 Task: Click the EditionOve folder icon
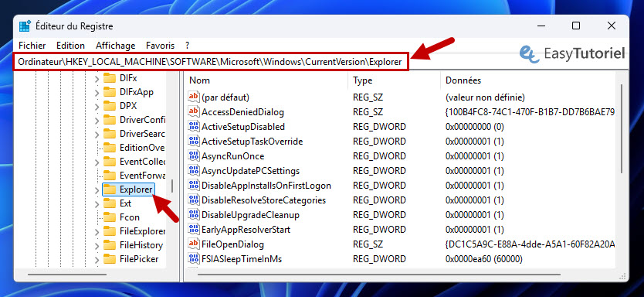pos(109,147)
